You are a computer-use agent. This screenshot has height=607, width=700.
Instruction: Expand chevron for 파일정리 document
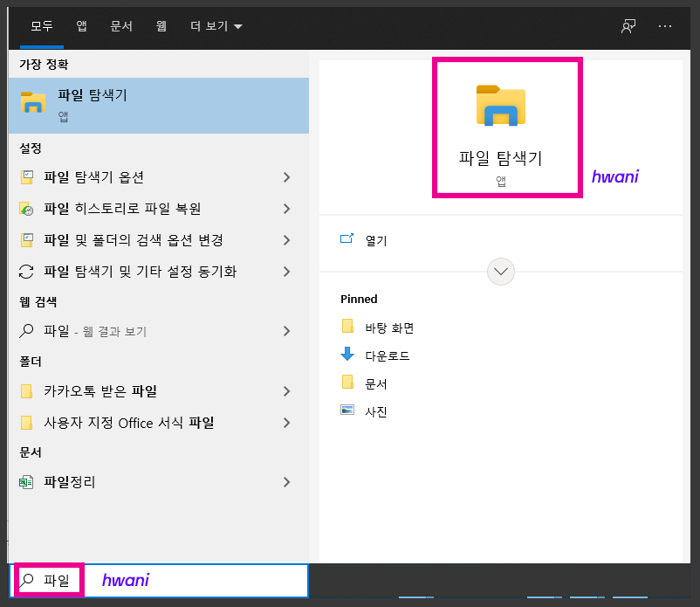[287, 482]
